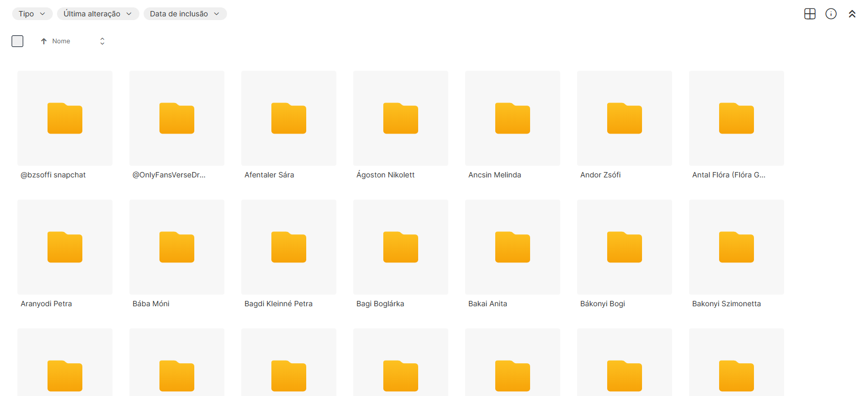Open the Andor Zsófi folder icon
The image size is (868, 396).
point(624,118)
